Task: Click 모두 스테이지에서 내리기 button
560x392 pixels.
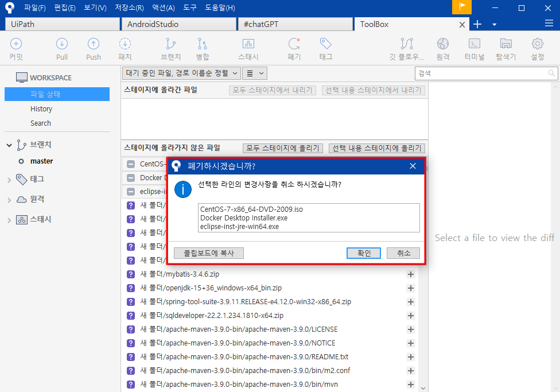Action: point(273,90)
